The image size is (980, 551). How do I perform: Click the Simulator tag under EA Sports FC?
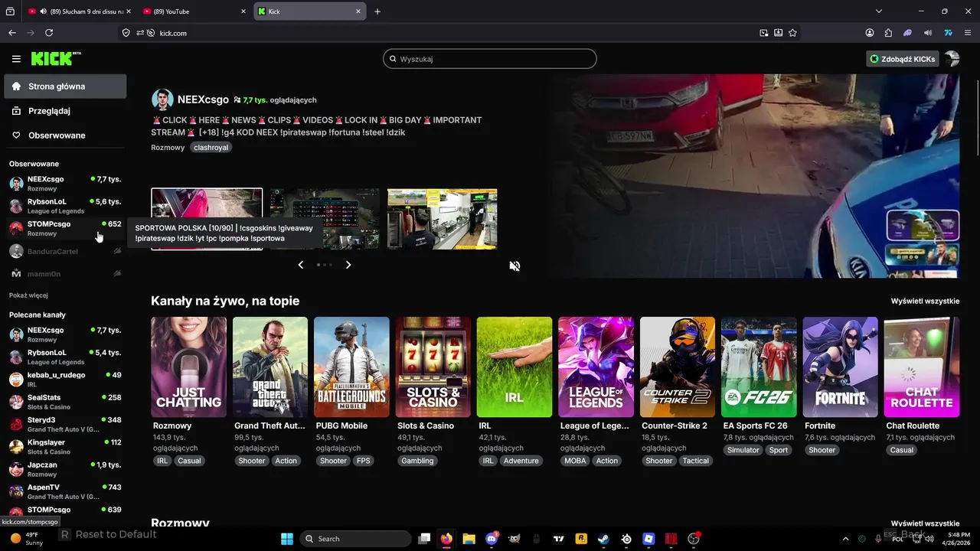pos(743,450)
